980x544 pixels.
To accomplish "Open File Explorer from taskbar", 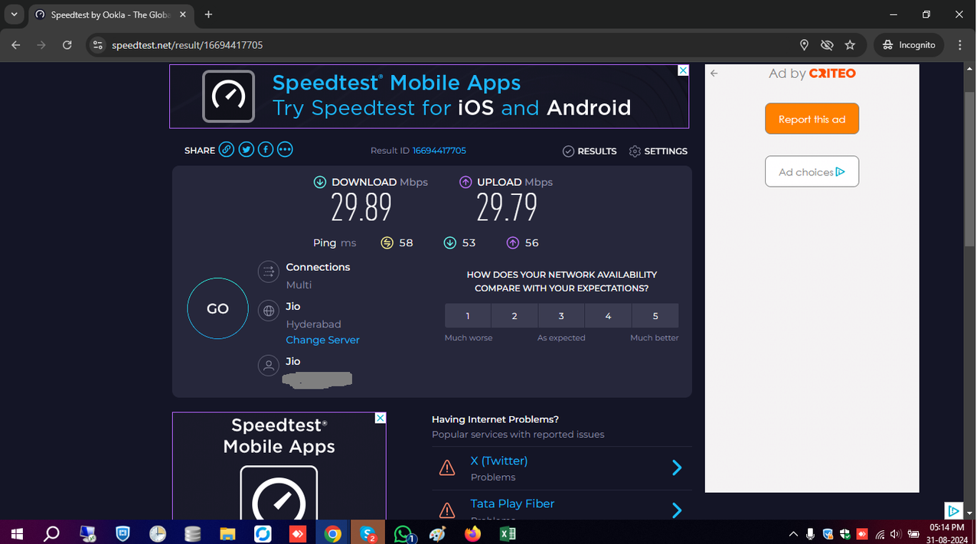I will 227,533.
